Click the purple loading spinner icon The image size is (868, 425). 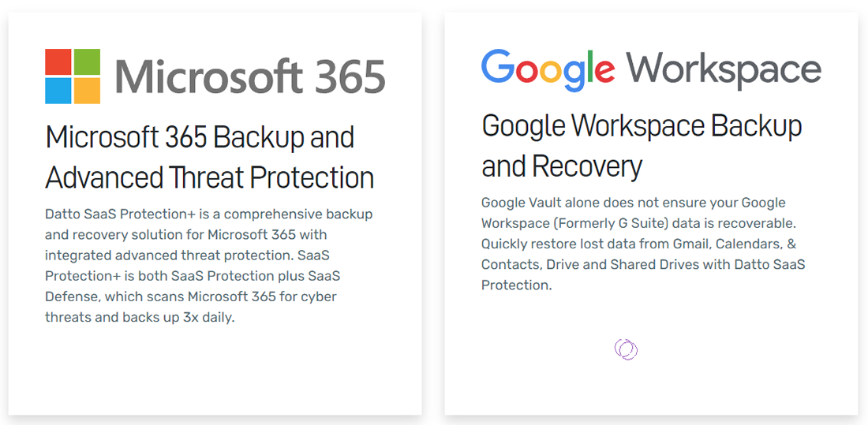coord(626,349)
